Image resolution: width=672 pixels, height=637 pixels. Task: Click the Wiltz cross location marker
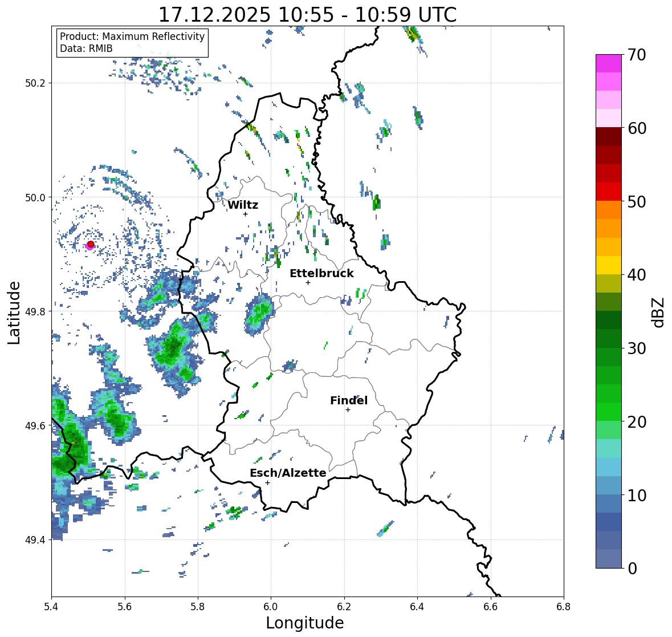point(246,214)
